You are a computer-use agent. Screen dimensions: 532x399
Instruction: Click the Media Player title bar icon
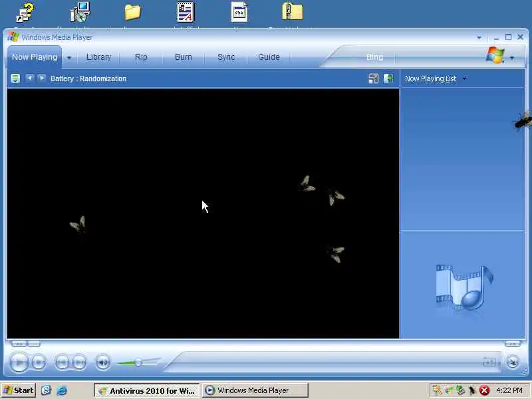[x=13, y=37]
